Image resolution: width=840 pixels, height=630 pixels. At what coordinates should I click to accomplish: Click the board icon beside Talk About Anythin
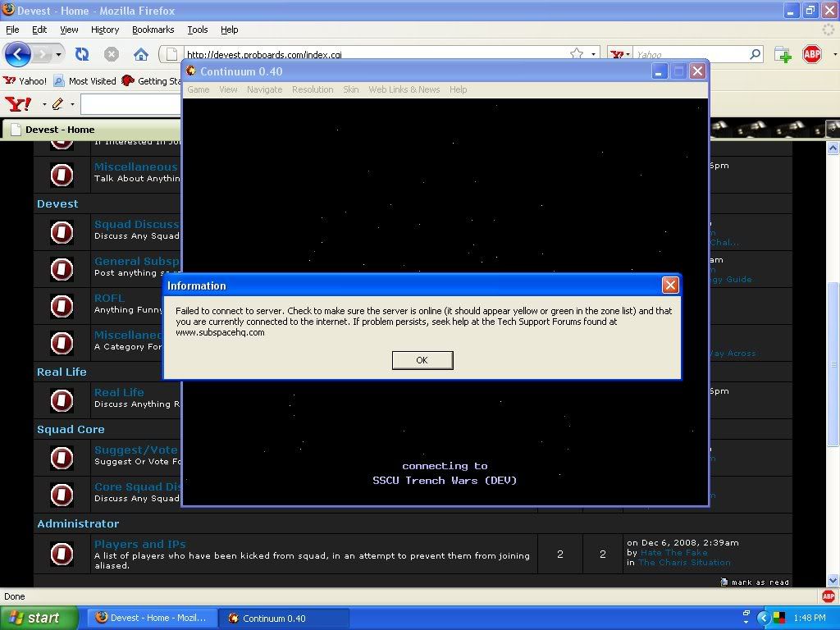[62, 176]
